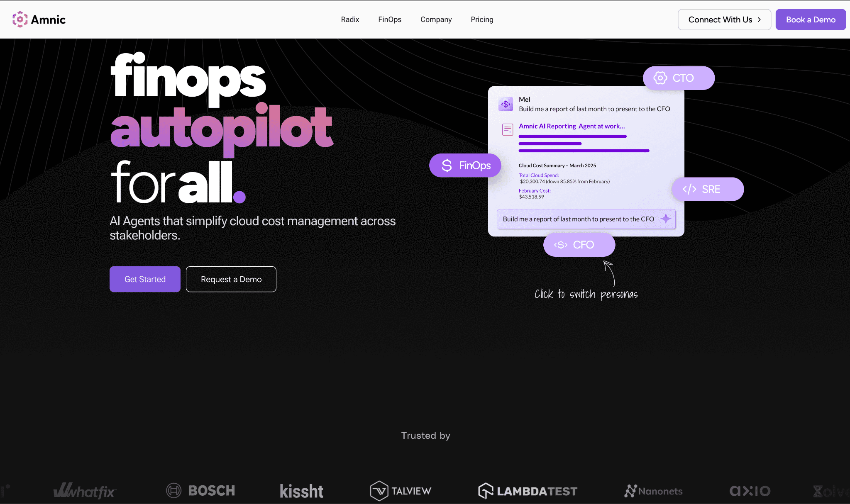Click the Talview logo
The width and height of the screenshot is (850, 504).
tap(401, 491)
